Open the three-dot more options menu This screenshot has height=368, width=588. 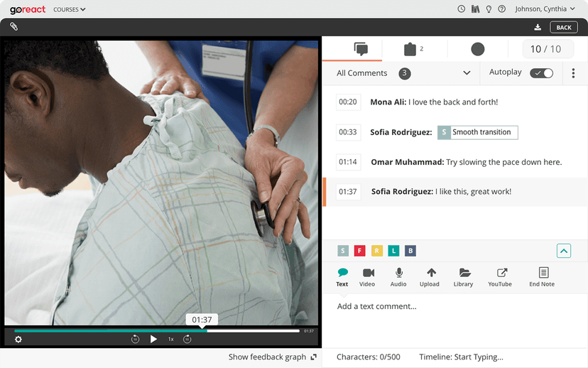pyautogui.click(x=573, y=73)
